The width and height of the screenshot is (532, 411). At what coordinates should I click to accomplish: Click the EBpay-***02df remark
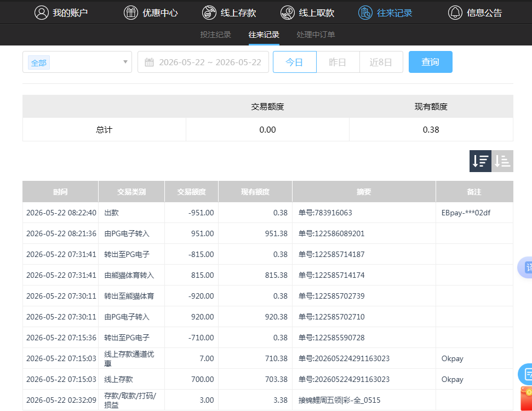tap(466, 213)
